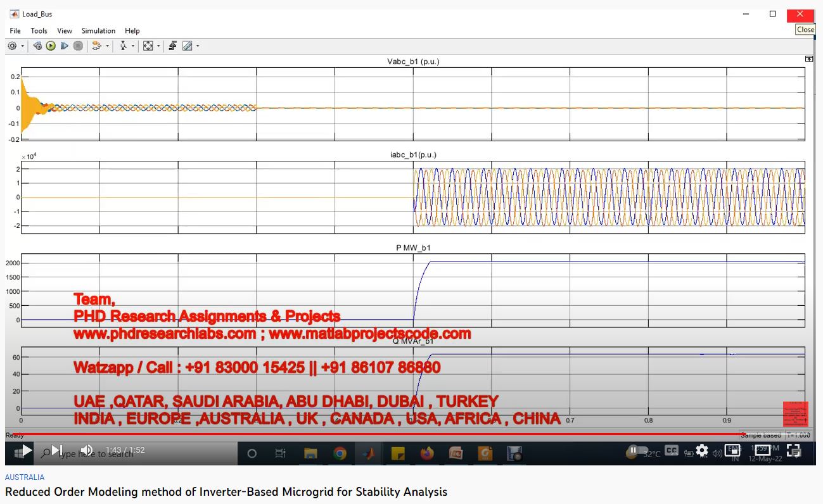Click the MATLAB icon in taskbar

tap(369, 453)
